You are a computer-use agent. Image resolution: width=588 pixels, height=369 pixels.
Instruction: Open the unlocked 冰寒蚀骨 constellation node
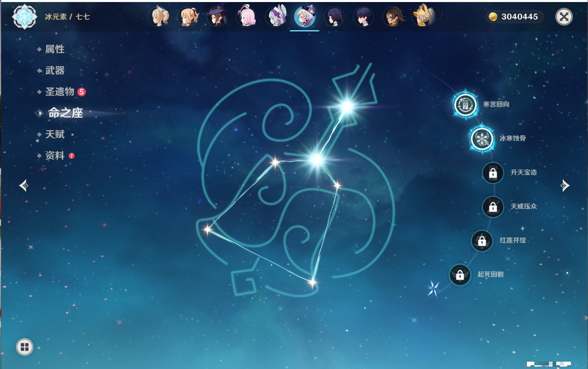coord(482,139)
